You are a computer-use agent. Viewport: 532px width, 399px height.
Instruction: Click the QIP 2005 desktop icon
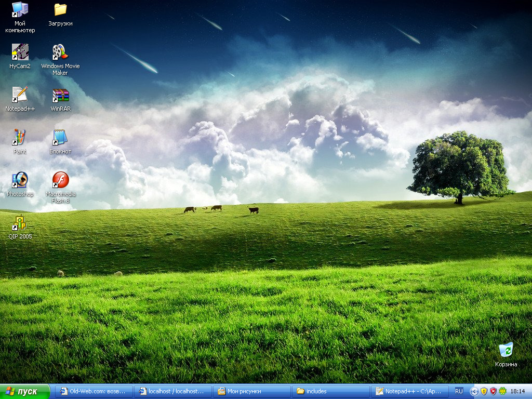(x=20, y=223)
